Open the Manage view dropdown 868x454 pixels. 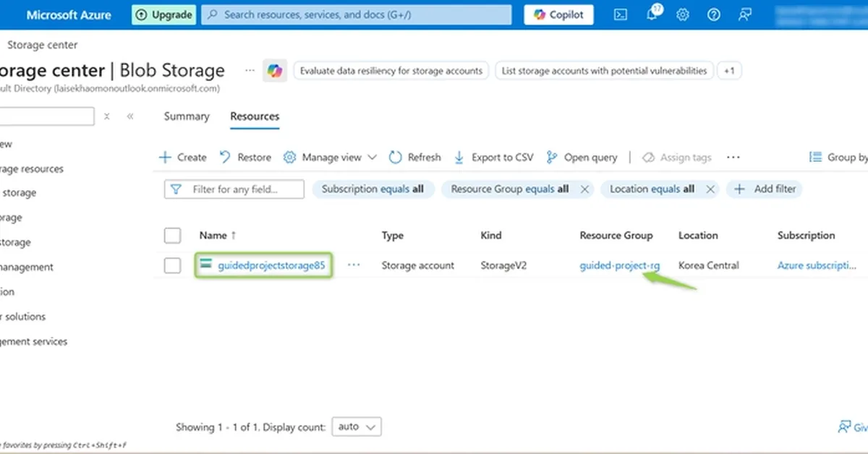(329, 157)
